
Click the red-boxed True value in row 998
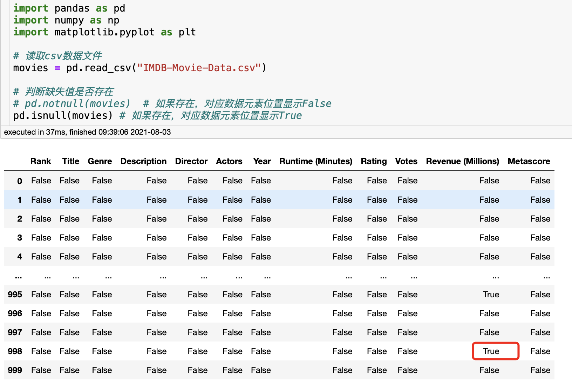pyautogui.click(x=491, y=351)
